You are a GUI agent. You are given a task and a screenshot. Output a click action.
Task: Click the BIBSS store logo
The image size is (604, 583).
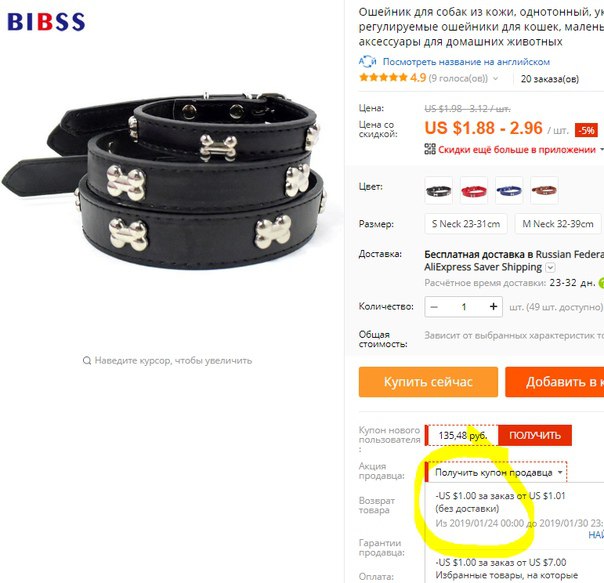tap(46, 22)
